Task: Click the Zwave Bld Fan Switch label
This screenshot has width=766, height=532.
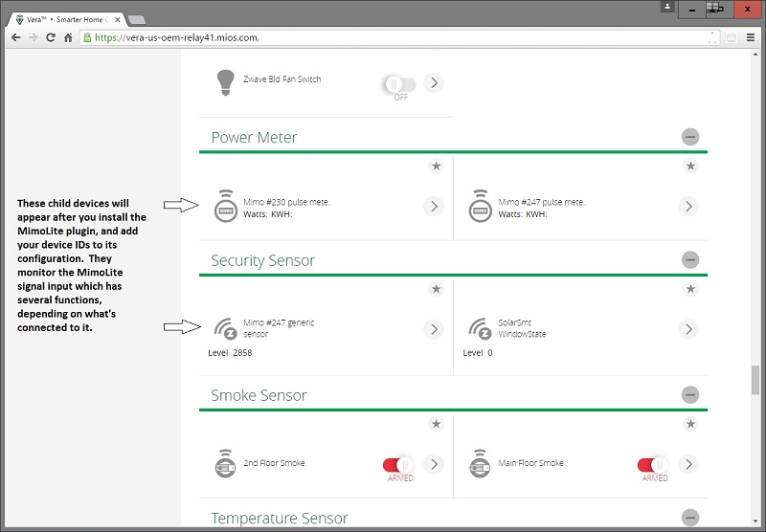Action: tap(282, 79)
